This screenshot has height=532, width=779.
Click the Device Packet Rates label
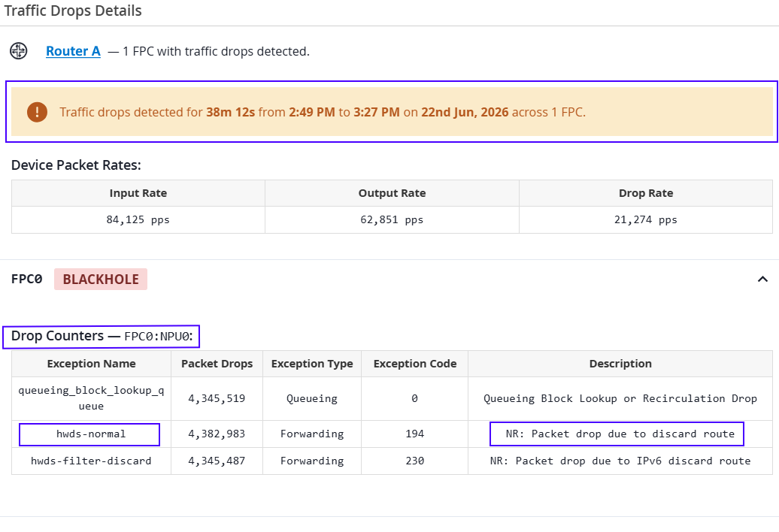[x=76, y=165]
